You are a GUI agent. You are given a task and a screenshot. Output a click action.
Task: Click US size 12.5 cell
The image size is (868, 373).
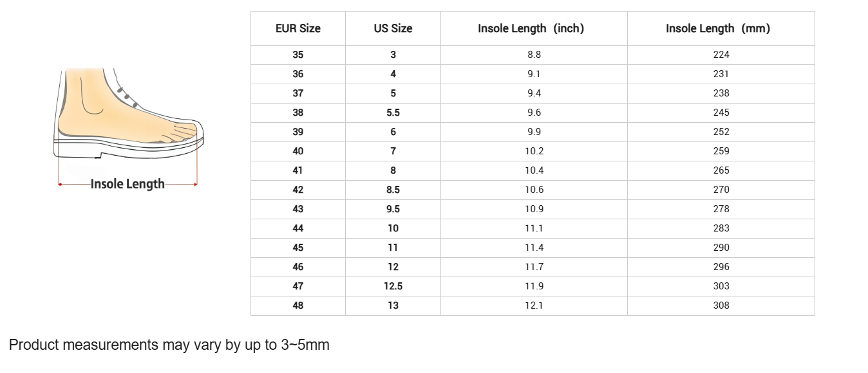point(393,286)
